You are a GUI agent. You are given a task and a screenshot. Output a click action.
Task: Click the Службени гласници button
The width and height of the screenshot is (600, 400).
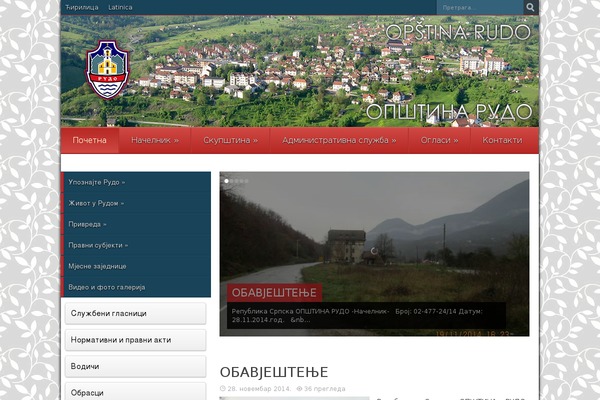[x=135, y=313]
